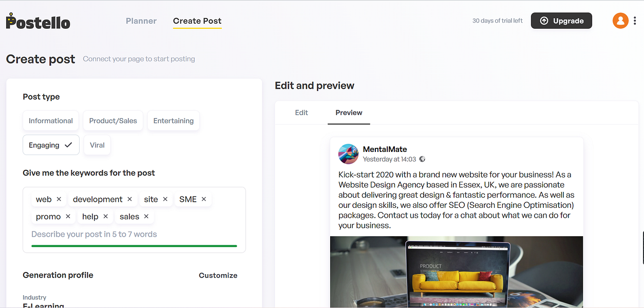Select the Product/Sales post type
This screenshot has width=644, height=308.
click(113, 121)
